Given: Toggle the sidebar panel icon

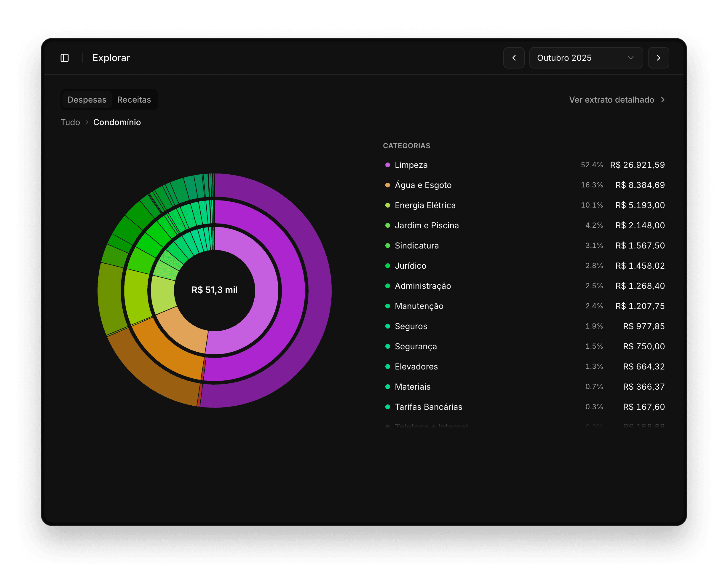Looking at the screenshot, I should (x=65, y=58).
